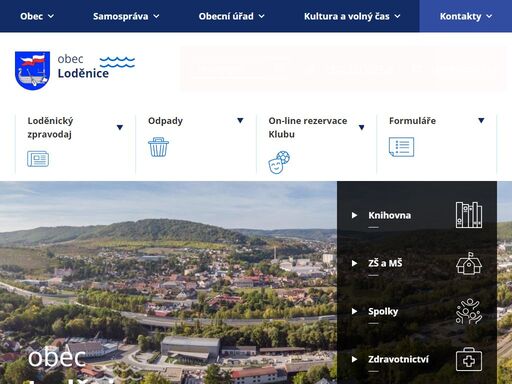Expand chevron next to Samospráva
The width and height of the screenshot is (512, 384).
(156, 16)
